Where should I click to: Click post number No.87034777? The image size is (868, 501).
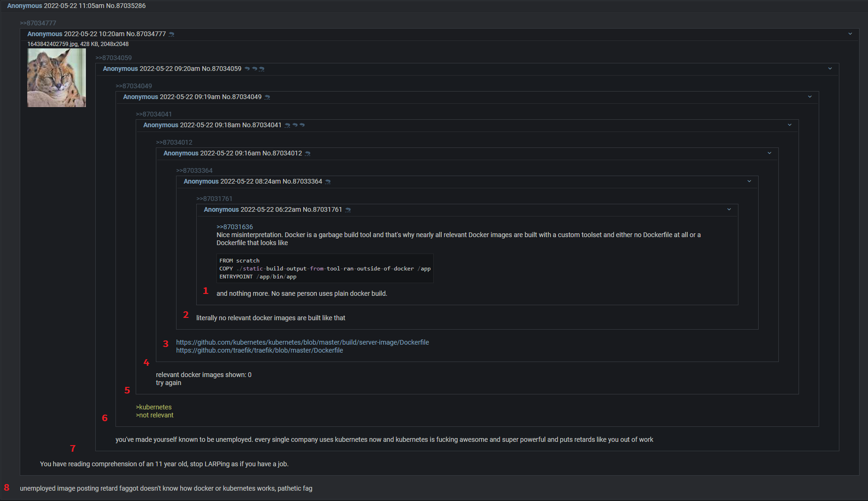pos(146,34)
